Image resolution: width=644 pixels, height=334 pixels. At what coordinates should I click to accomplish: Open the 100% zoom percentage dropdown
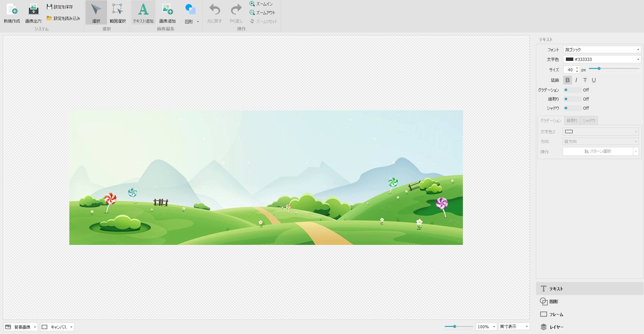(x=486, y=327)
